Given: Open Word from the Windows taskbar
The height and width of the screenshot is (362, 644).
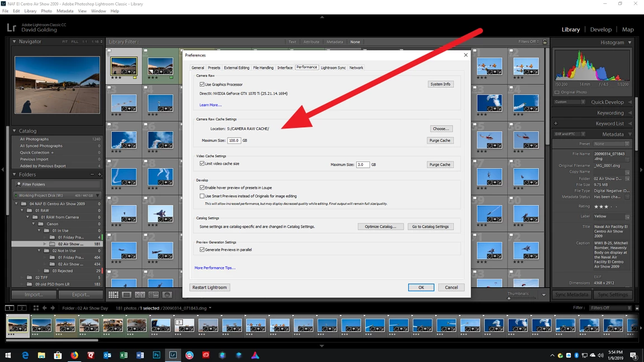Looking at the screenshot, I should [x=140, y=355].
